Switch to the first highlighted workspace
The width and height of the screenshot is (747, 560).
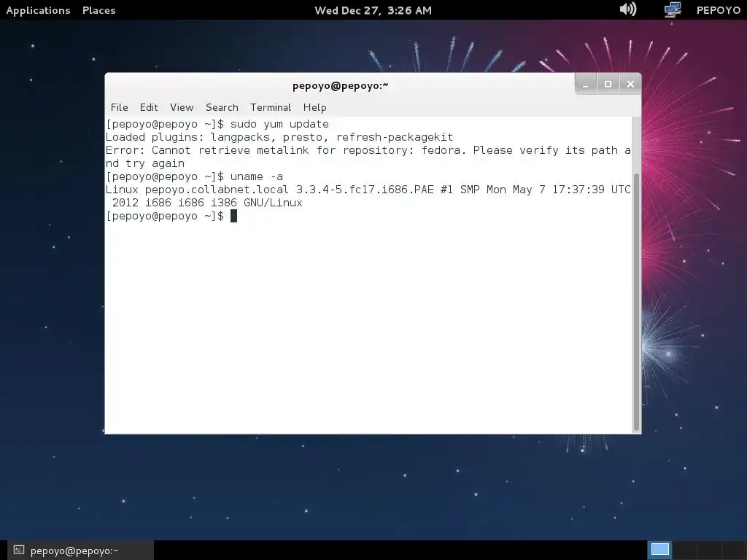click(659, 550)
